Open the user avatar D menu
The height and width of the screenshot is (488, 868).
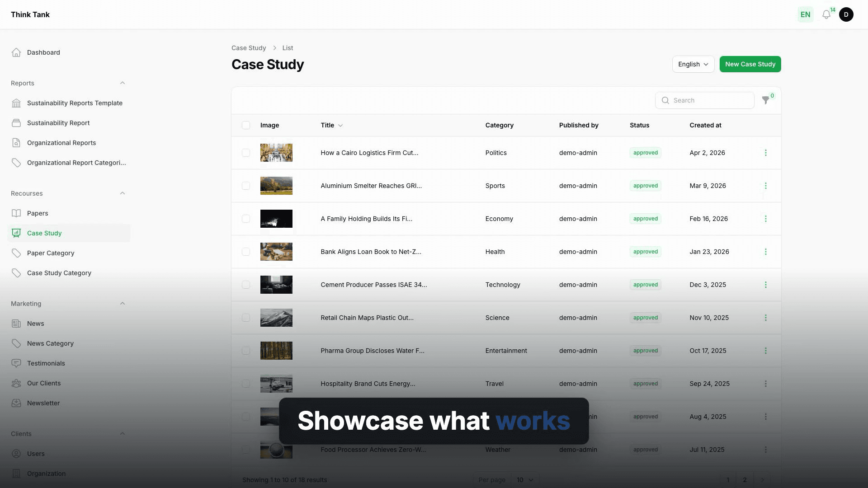point(846,14)
